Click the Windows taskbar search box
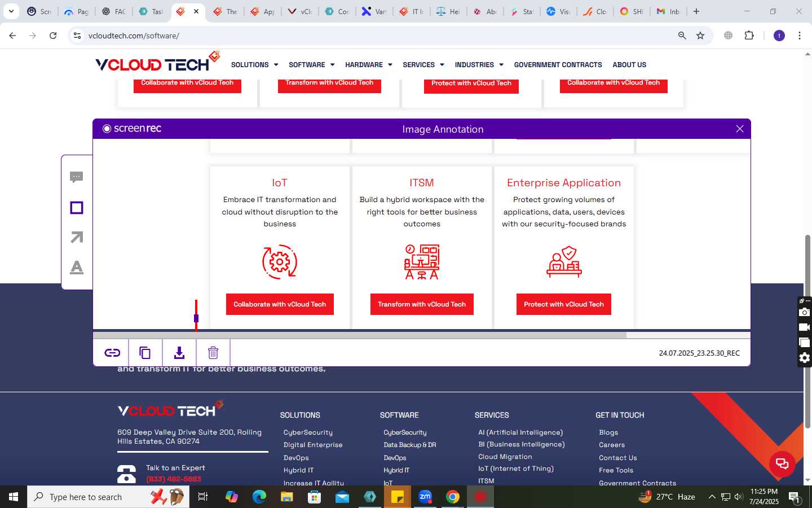812x508 pixels. (x=108, y=497)
